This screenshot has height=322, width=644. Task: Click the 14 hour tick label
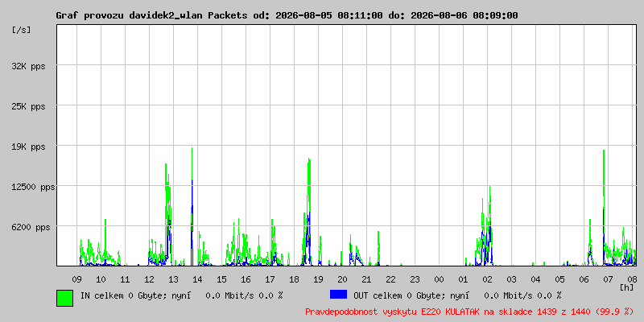click(197, 279)
